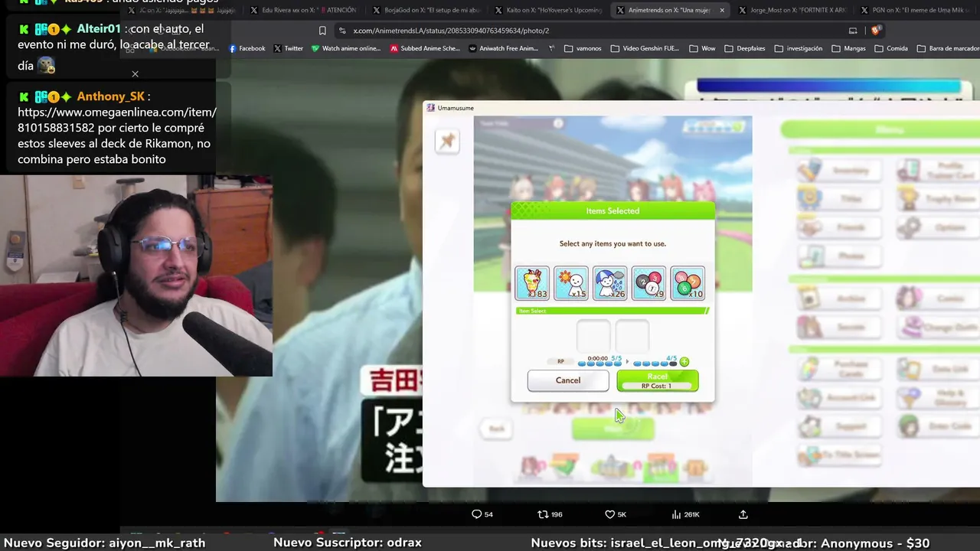This screenshot has width=980, height=551.
Task: Switch to Edu Rivera mx on X tab
Action: click(304, 10)
